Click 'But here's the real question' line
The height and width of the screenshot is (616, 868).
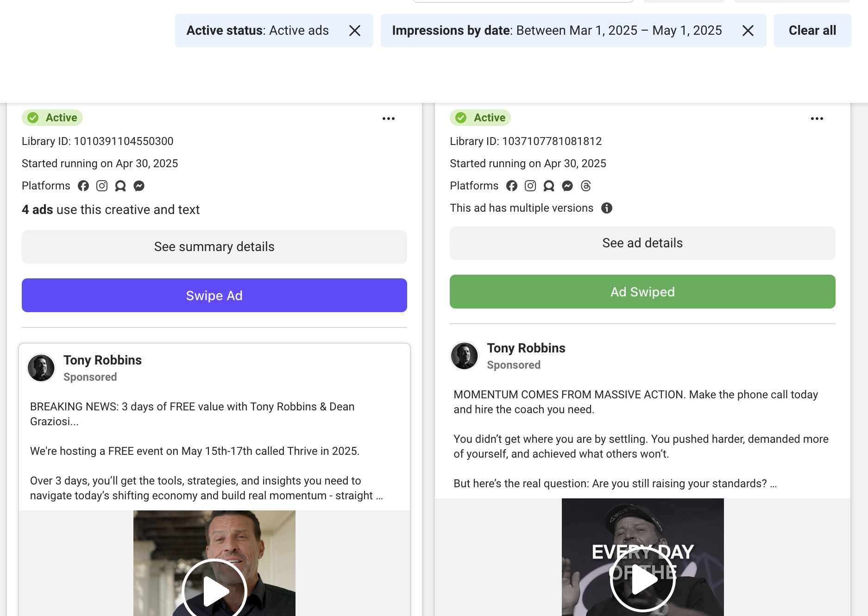615,484
